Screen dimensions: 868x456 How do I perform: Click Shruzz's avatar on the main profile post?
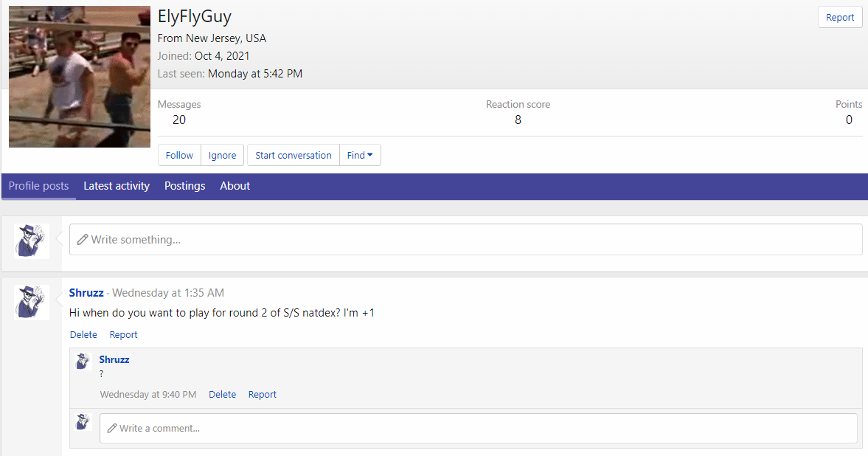[32, 302]
